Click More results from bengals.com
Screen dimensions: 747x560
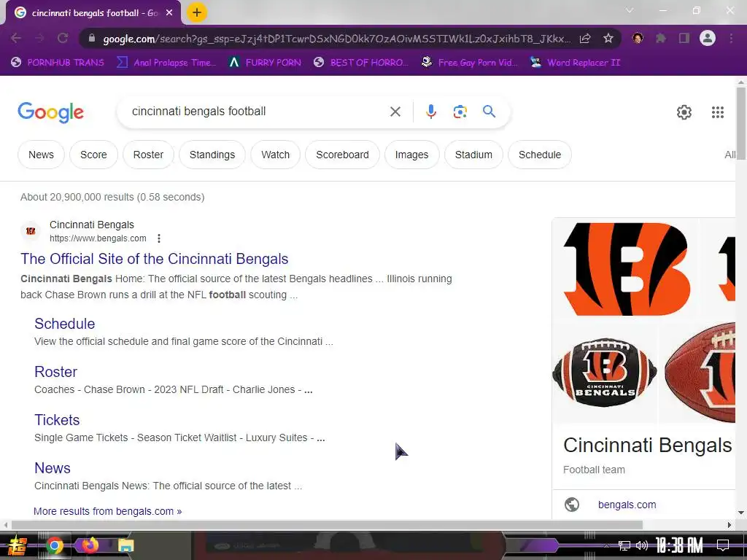pyautogui.click(x=108, y=511)
